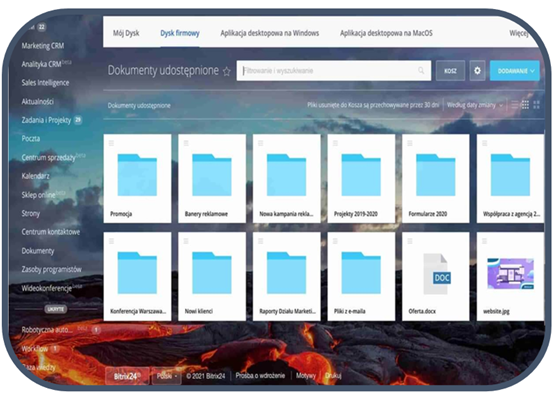The image size is (556, 398).
Task: Open Centrum sprzedaży in the sidebar
Action: [x=48, y=157]
